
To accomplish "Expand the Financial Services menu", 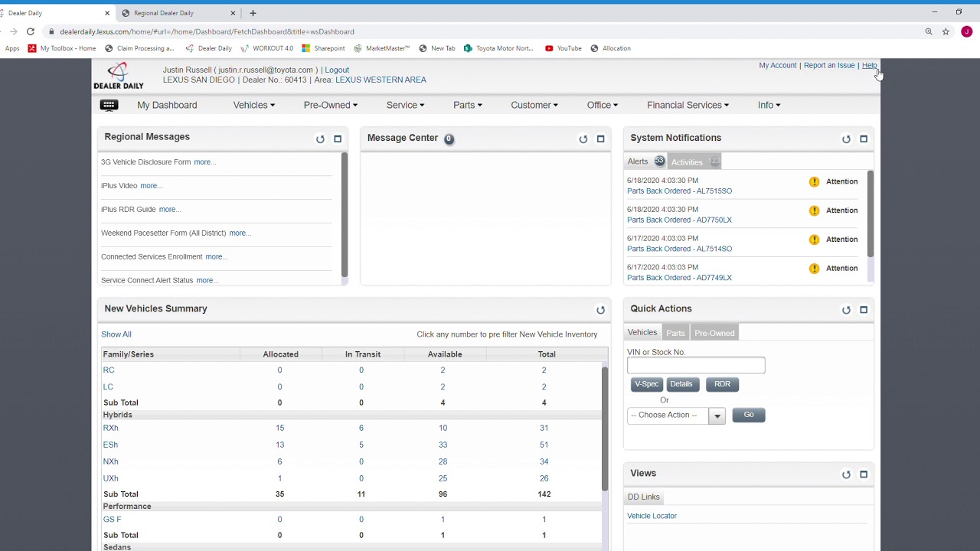I will [x=688, y=105].
